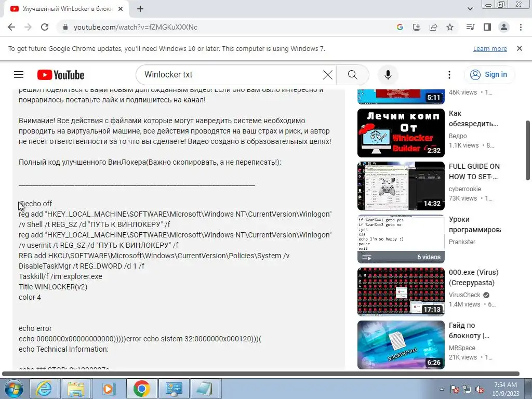Click the muted volume tray icon
The width and height of the screenshot is (532, 399).
click(x=480, y=389)
